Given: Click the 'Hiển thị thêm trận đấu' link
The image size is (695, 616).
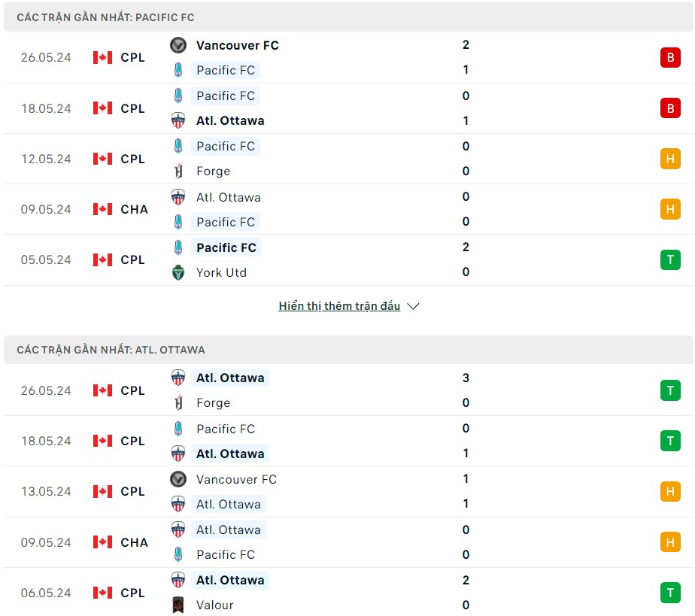Looking at the screenshot, I should click(338, 305).
